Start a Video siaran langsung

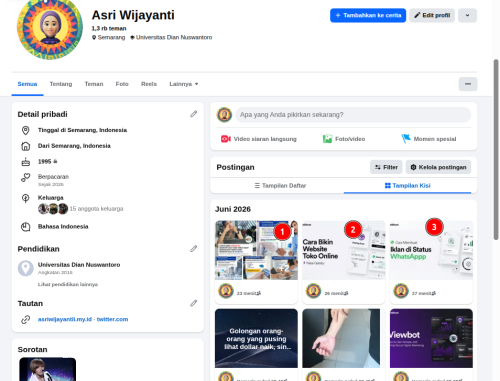click(x=259, y=139)
